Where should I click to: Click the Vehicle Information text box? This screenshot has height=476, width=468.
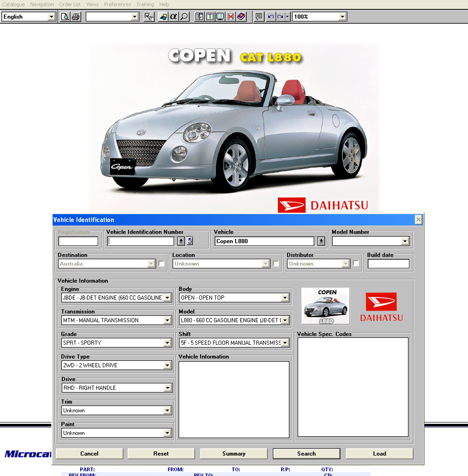pos(234,400)
